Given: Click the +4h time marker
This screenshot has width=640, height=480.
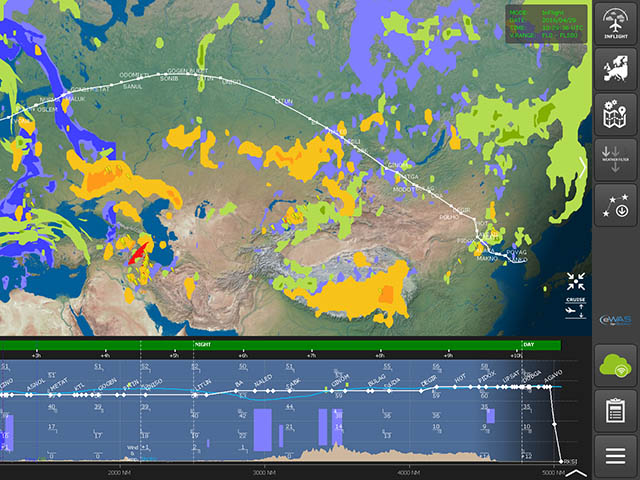Looking at the screenshot, I should point(106,356).
